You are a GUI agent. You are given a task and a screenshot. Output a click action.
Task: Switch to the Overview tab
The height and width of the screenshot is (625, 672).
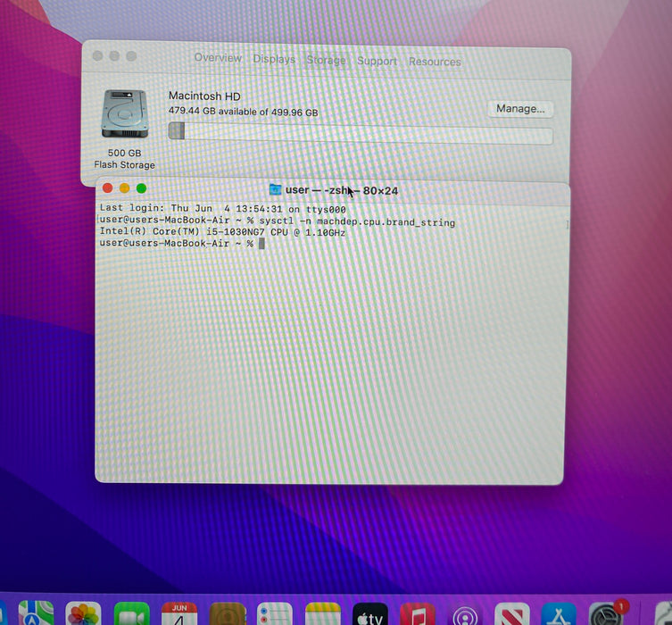click(x=218, y=58)
